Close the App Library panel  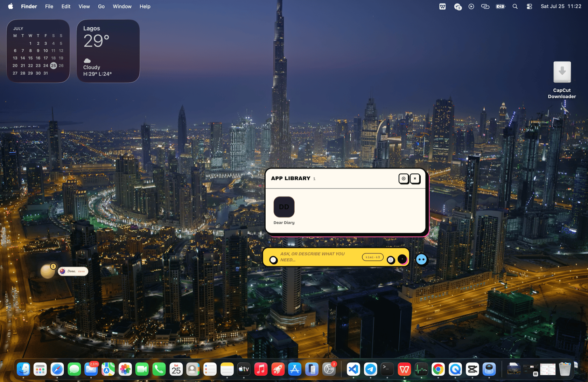click(415, 179)
